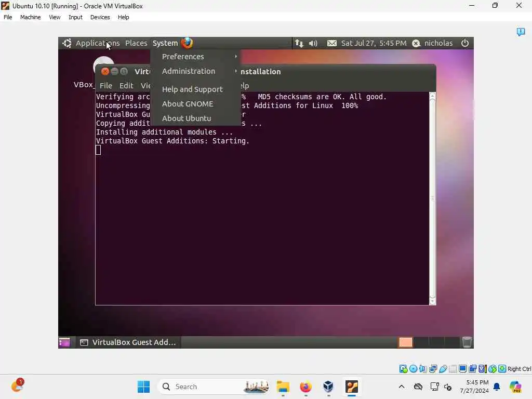Open Help and Support menu entry

tap(196, 89)
